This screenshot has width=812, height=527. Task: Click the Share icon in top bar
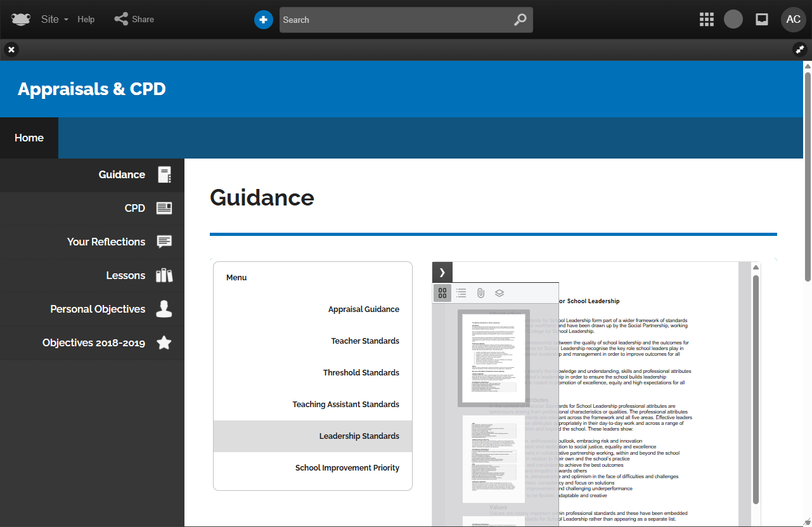(120, 19)
